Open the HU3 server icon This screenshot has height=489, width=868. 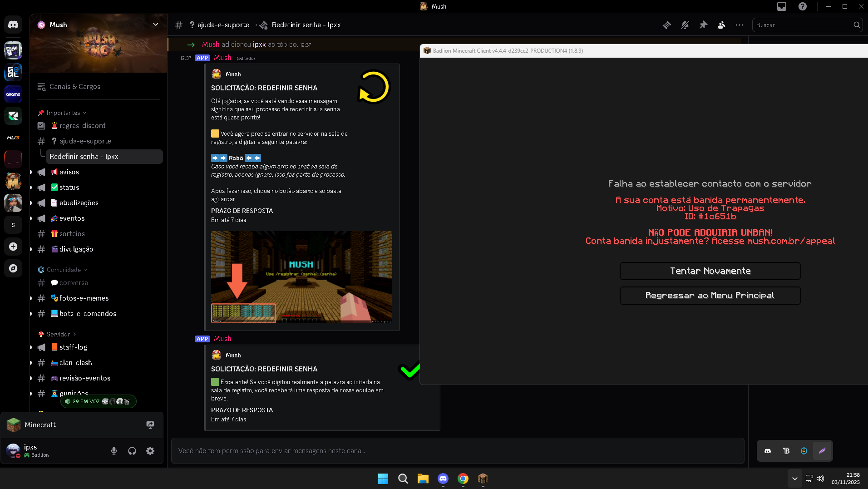coord(13,138)
